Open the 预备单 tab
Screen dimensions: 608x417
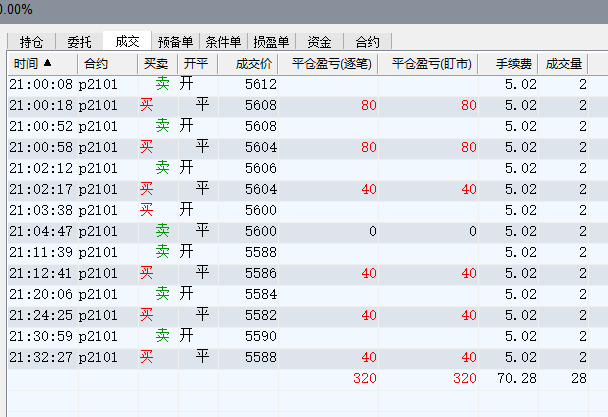175,42
